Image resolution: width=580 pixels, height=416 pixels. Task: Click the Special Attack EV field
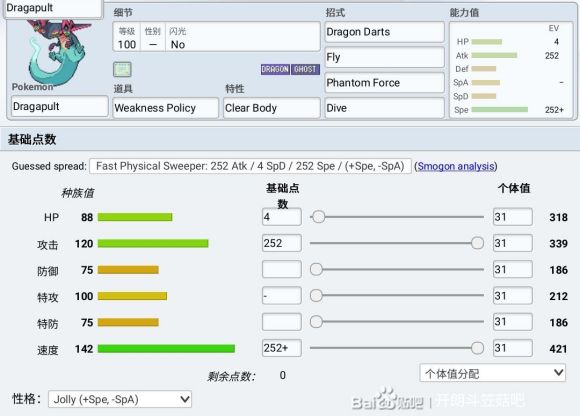coord(281,295)
